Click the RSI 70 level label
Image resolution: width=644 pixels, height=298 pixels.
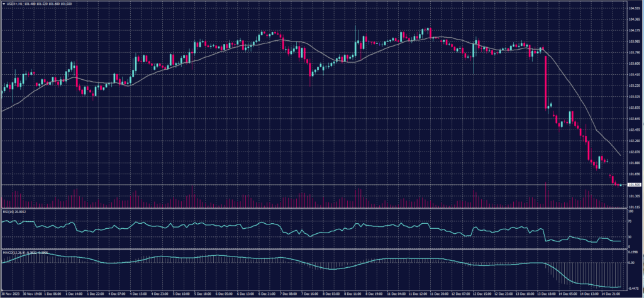tap(630, 222)
